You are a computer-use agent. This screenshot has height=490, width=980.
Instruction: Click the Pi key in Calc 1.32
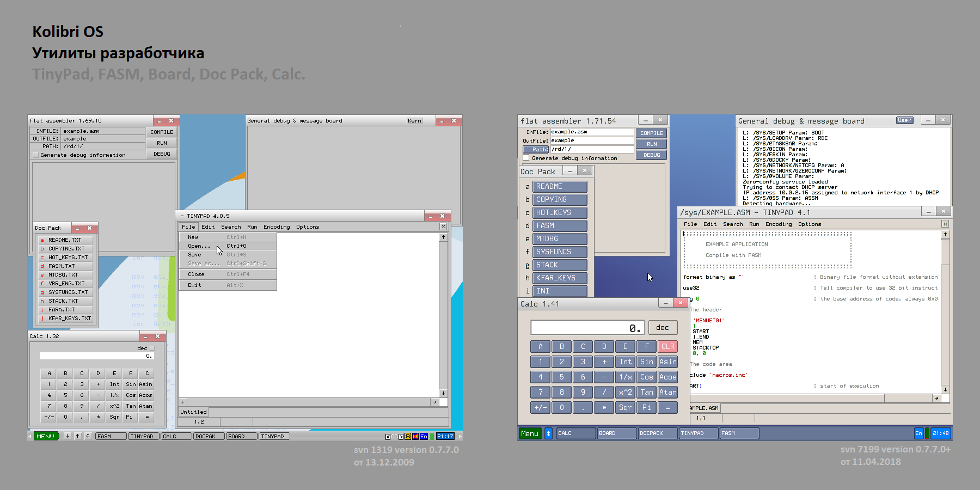tap(129, 417)
